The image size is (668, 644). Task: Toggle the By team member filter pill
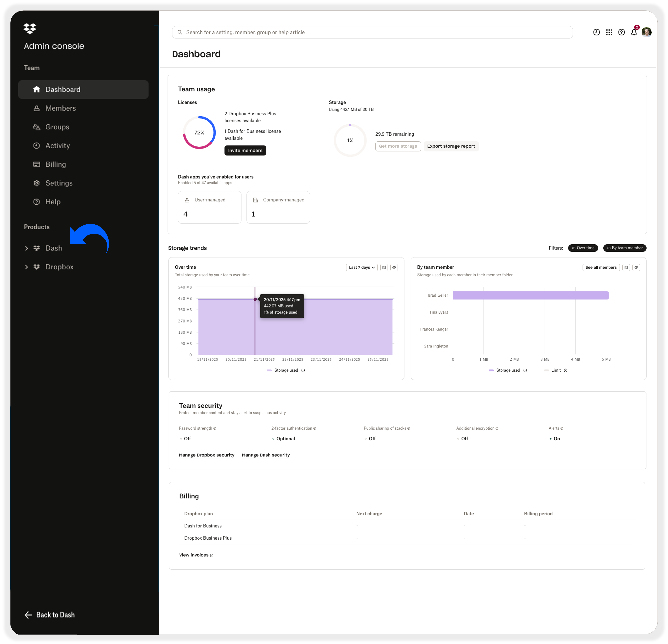[625, 248]
